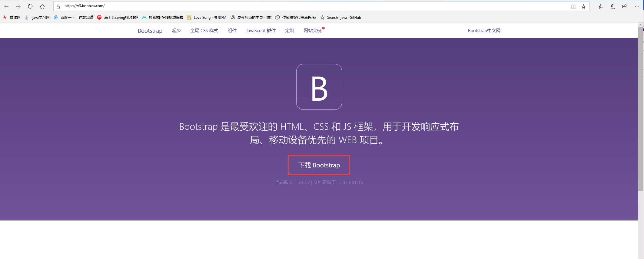
Task: Click the 下载 Bootstrap button
Action: point(319,165)
